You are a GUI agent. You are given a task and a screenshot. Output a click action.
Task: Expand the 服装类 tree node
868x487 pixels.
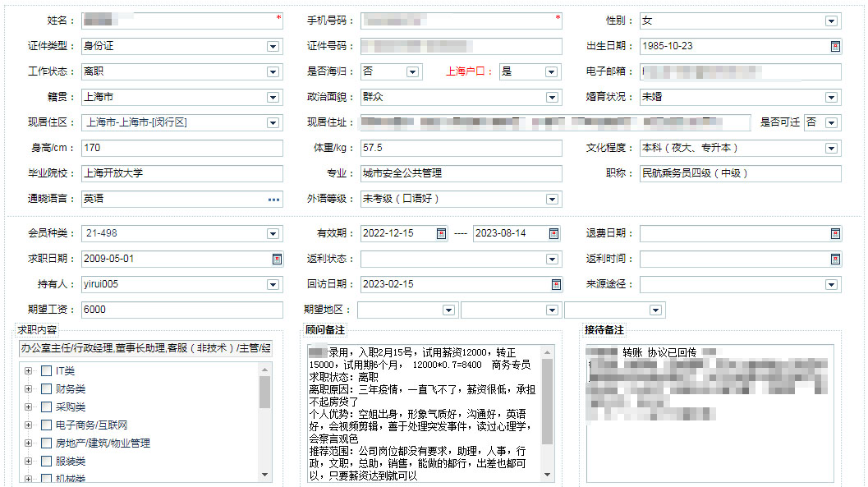(x=28, y=461)
